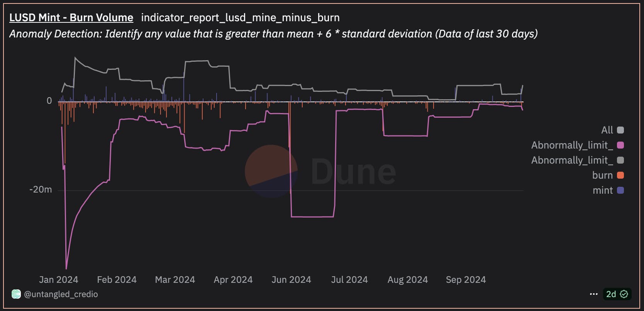
Task: Open the three-dot options menu
Action: coord(594,294)
